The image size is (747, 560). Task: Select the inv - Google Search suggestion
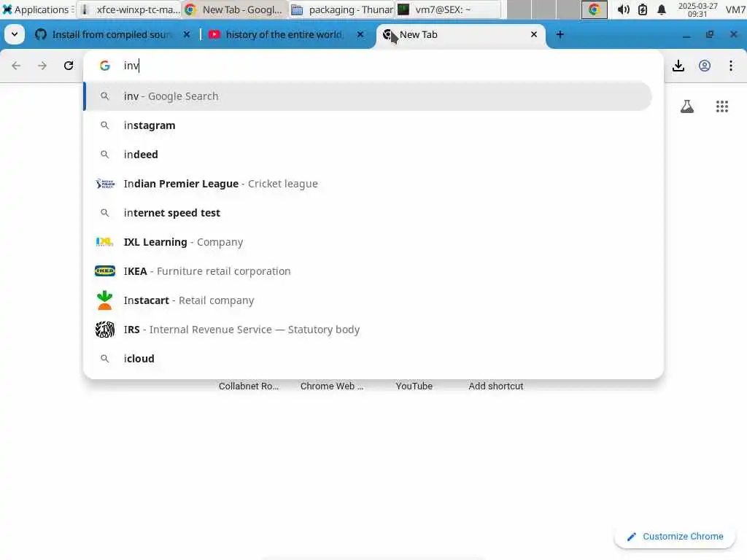coord(368,96)
